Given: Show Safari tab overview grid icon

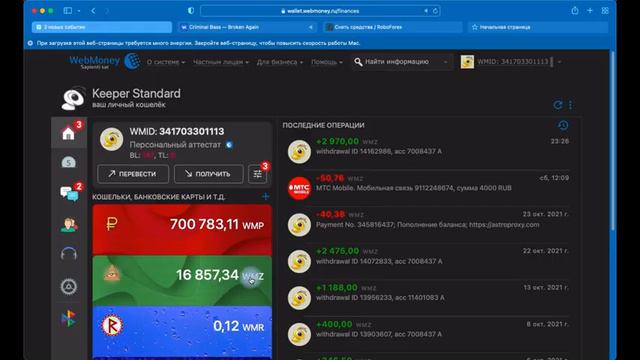Looking at the screenshot, I should pyautogui.click(x=605, y=11).
